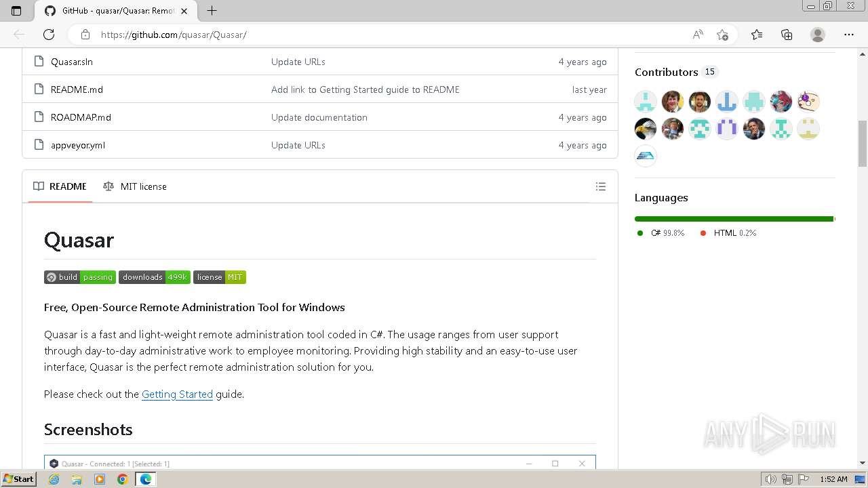Open 'Add link to Getting Started guide' commit
This screenshot has height=488, width=868.
click(x=365, y=89)
